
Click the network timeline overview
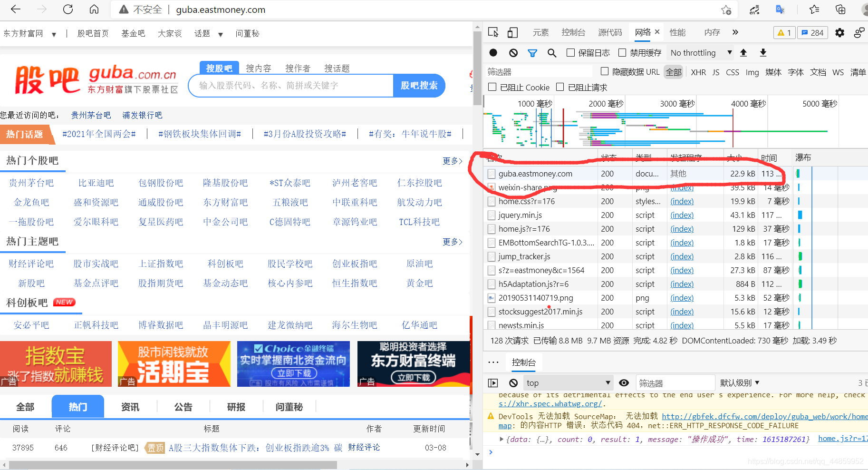[x=675, y=122]
